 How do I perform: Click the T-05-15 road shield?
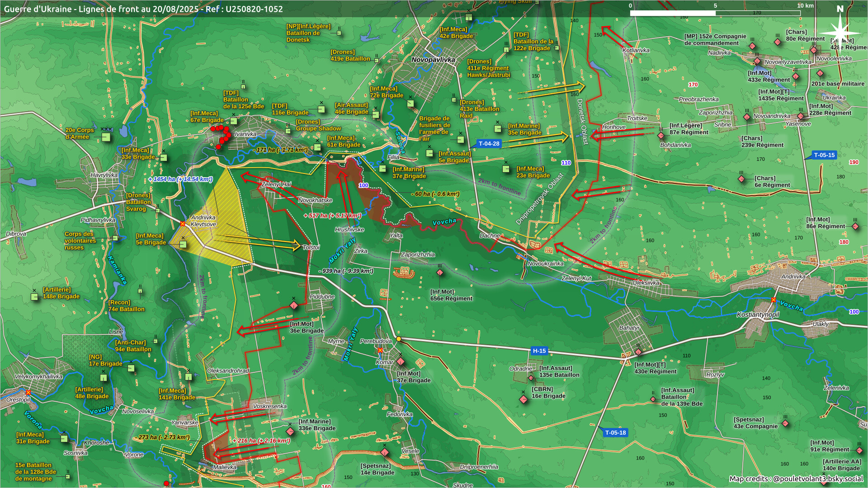pos(824,155)
